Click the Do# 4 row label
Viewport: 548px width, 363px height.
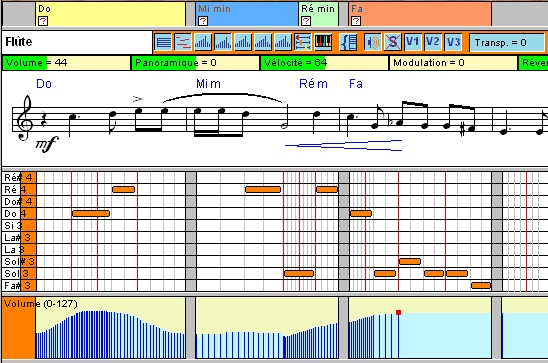pos(19,202)
